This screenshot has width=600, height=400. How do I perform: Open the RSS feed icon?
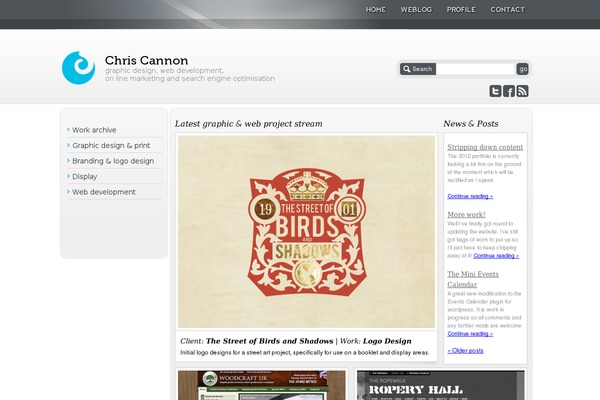point(522,91)
